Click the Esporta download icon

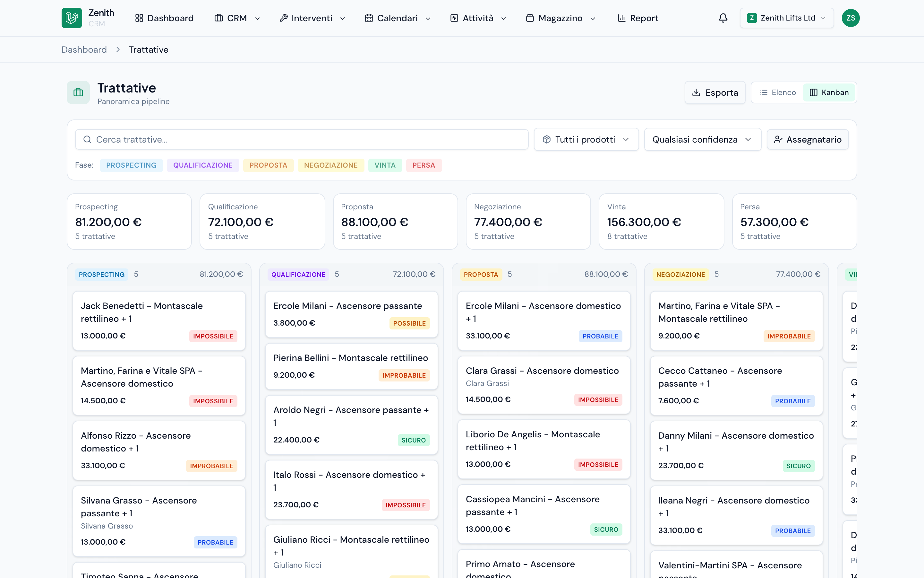[696, 92]
